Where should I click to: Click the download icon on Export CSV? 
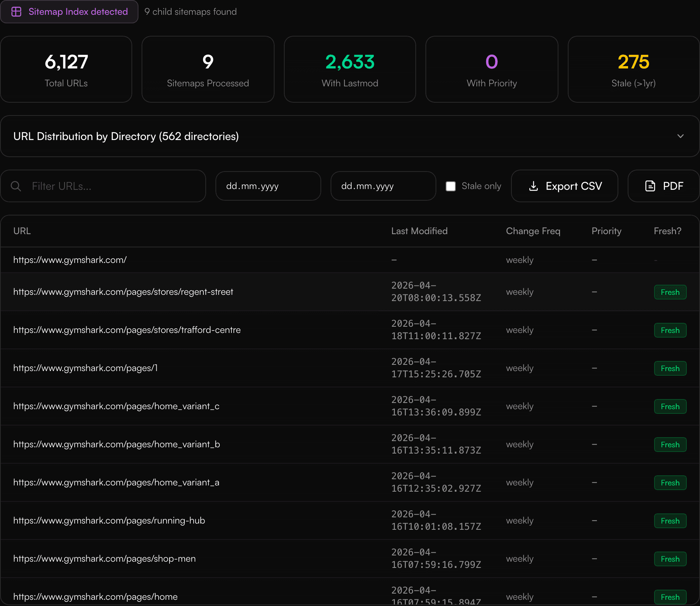pos(534,186)
